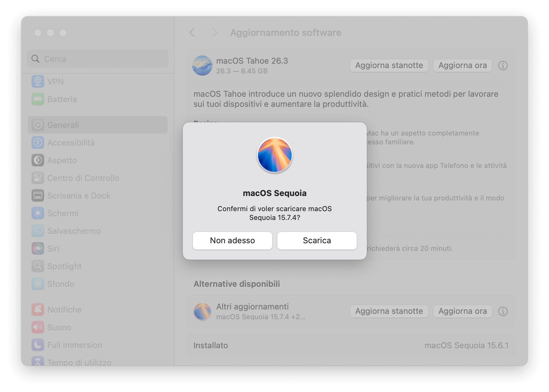Click the Tempo di utilizzo hourglass icon
Viewport: 549px width, 392px height.
[38, 361]
